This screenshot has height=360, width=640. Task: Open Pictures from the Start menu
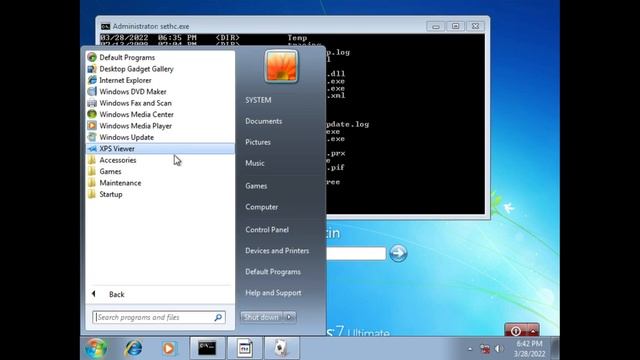(258, 142)
